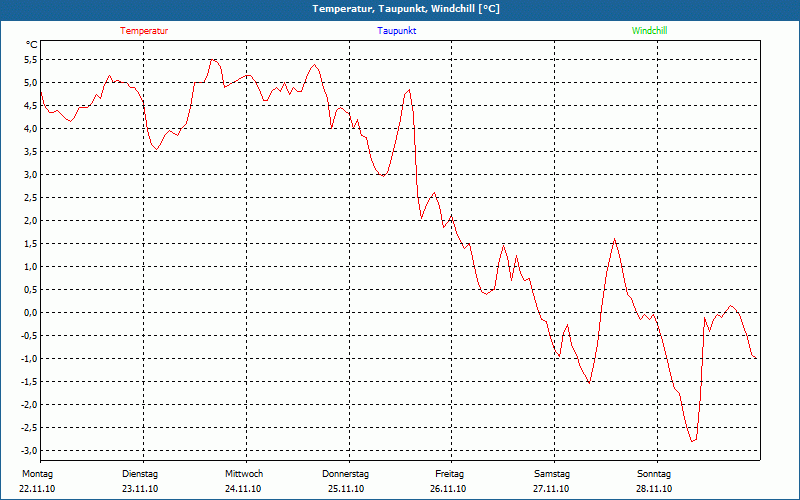
Task: Click the Taupunkt legend label
Action: click(396, 31)
